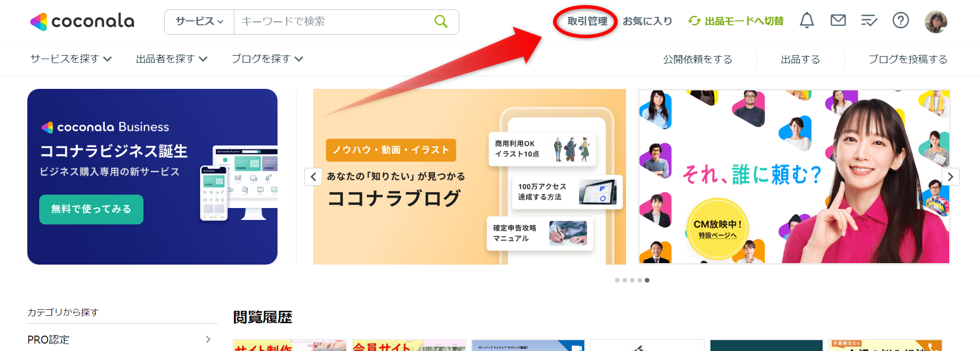Open 取引管理 in the header
This screenshot has width=980, height=351.
(x=587, y=21)
